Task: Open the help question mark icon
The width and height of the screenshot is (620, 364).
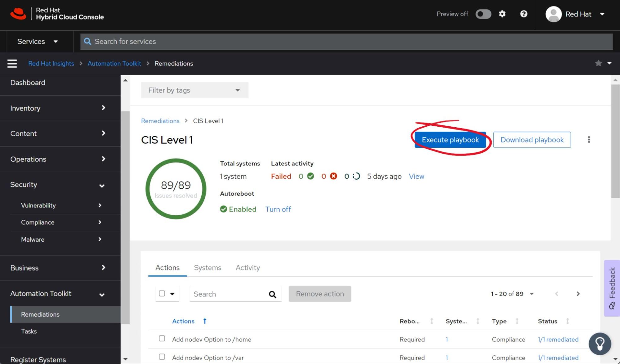Action: [524, 14]
